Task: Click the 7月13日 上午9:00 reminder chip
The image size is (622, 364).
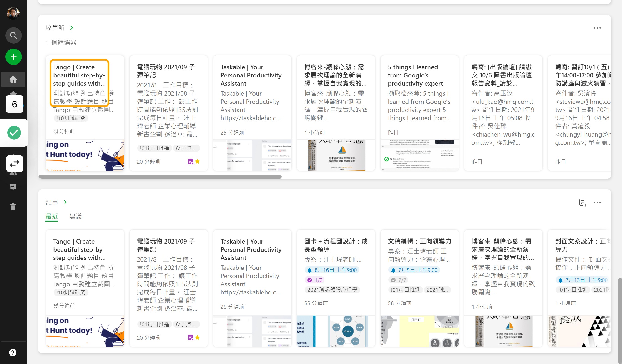Action: 583,280
